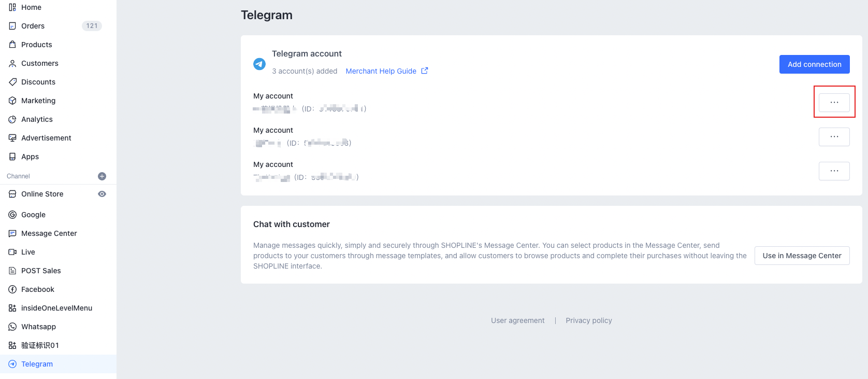This screenshot has height=379, width=868.
Task: Open the Orders menu item
Action: (x=33, y=26)
